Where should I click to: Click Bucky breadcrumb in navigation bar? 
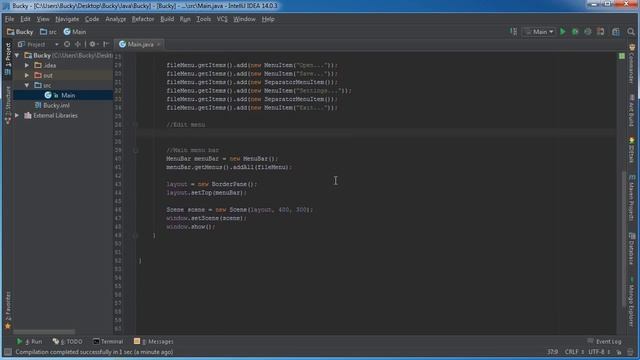20,31
